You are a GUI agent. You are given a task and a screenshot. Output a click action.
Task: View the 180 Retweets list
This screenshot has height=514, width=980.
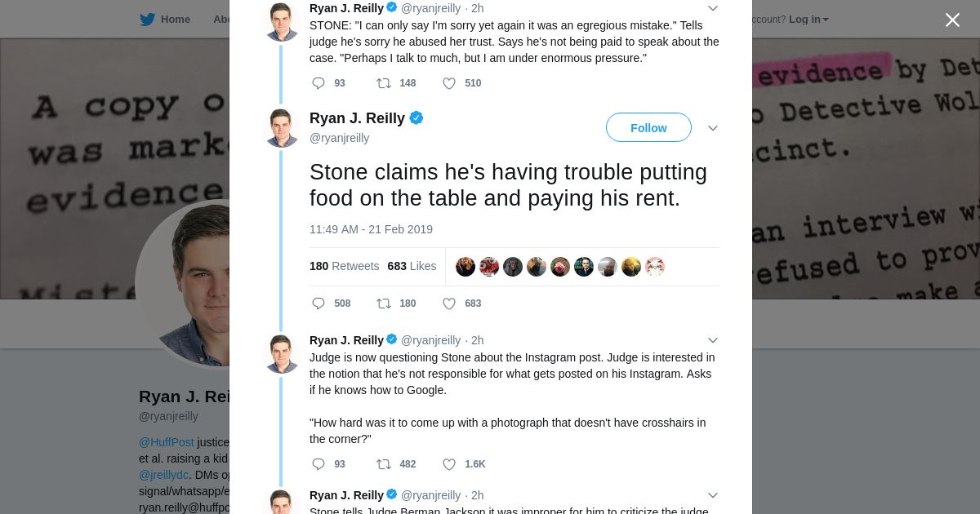344,266
